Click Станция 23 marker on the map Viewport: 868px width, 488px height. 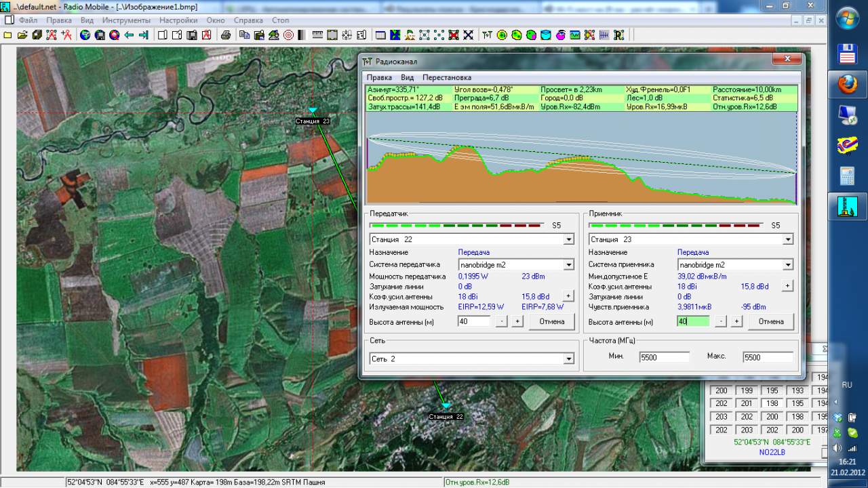pos(313,110)
